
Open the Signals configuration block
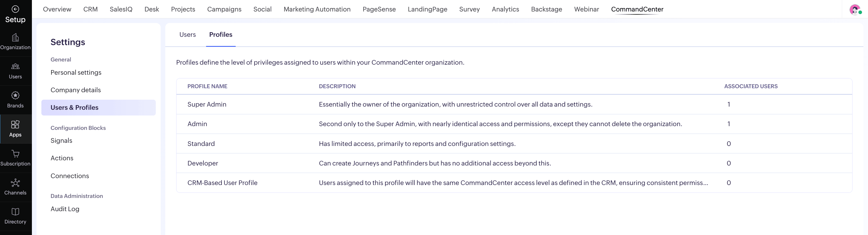coord(61,140)
